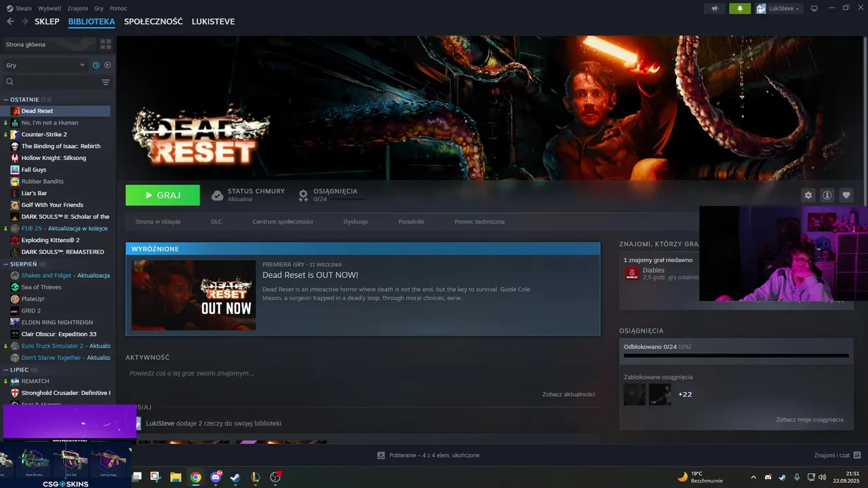Open downloads icon in bottom bar
This screenshot has width=868, height=488.
coord(381,455)
